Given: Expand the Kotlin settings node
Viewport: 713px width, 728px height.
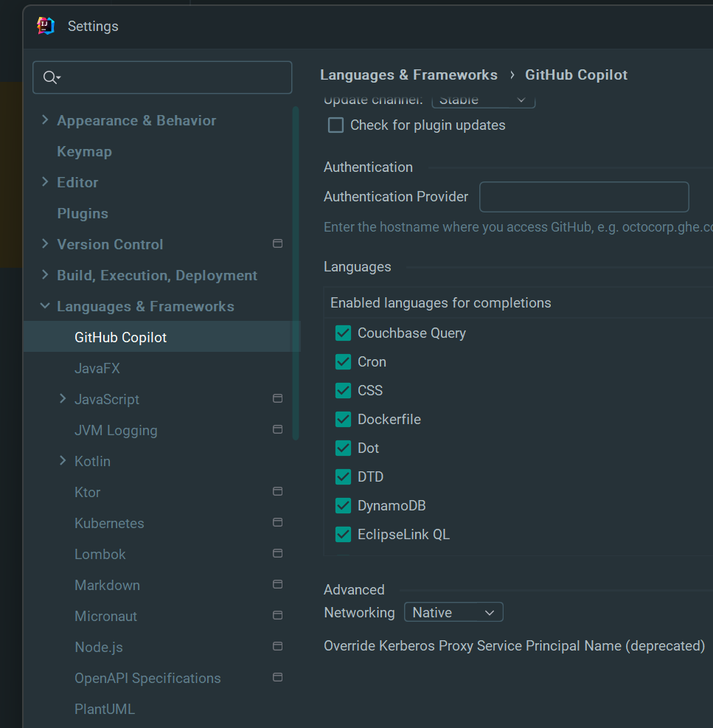Looking at the screenshot, I should coord(63,461).
